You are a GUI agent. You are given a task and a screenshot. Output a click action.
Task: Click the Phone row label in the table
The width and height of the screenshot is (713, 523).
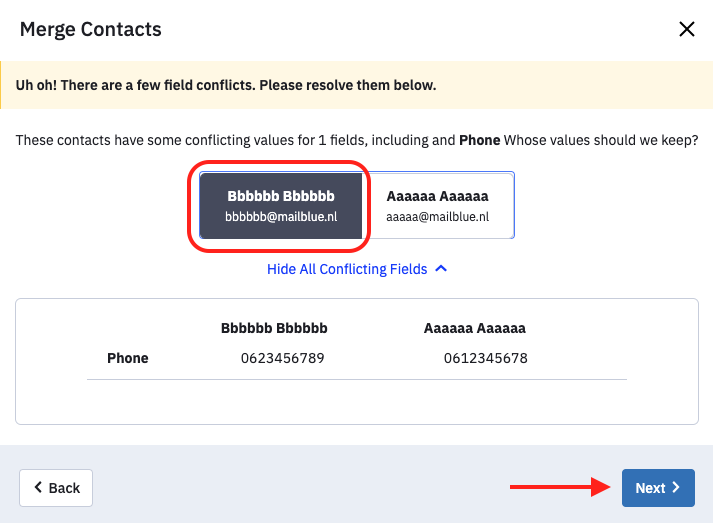(x=128, y=358)
